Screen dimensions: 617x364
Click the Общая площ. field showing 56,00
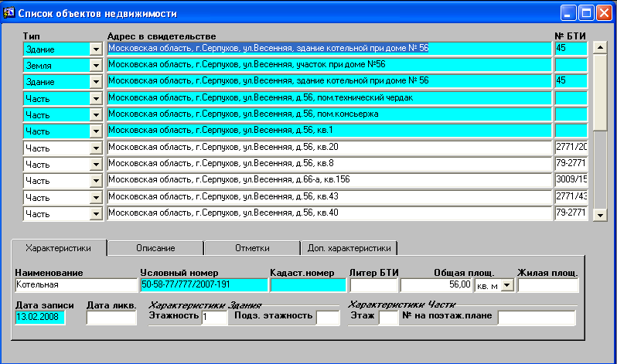coord(436,285)
